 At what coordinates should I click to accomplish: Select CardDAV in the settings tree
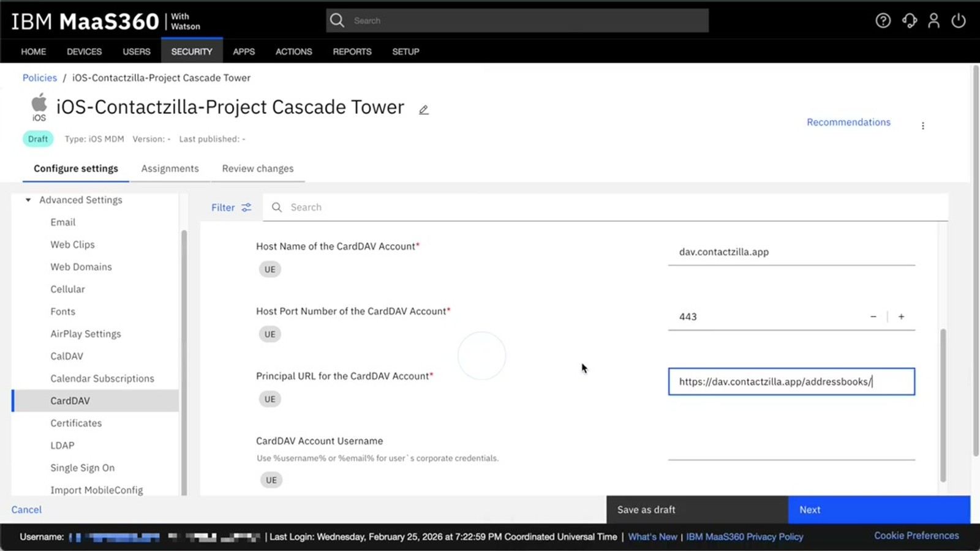click(x=96, y=401)
